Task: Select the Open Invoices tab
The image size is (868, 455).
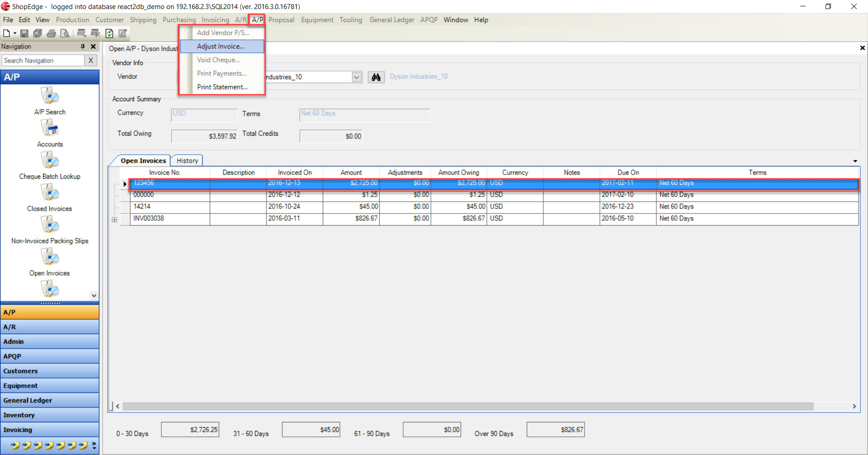Action: point(143,161)
